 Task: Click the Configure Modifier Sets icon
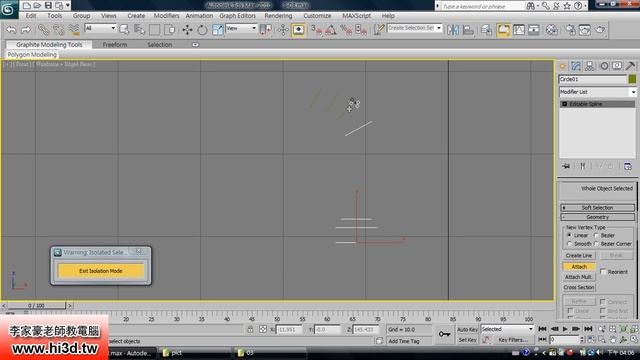coord(628,166)
